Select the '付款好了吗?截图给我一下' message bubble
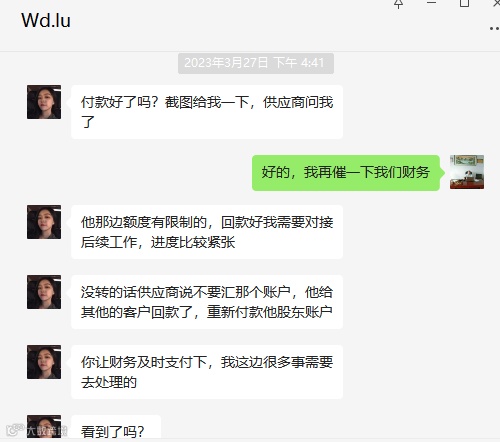500x442 pixels. click(207, 112)
